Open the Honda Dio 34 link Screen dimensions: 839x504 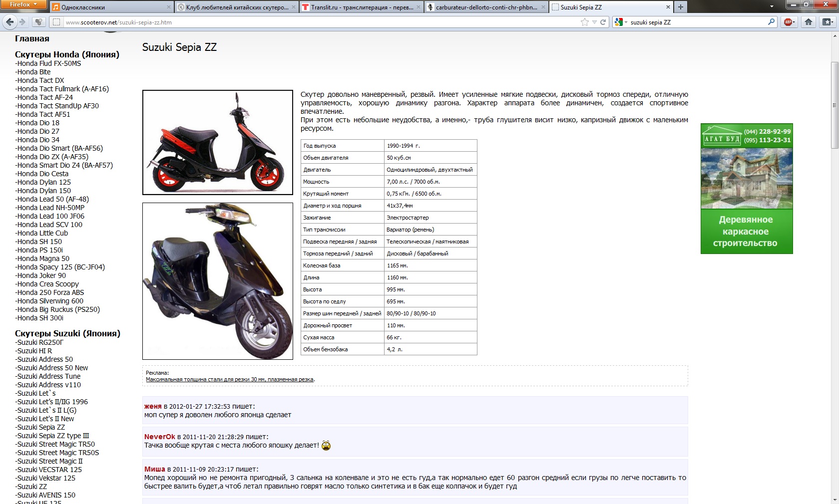(x=37, y=140)
